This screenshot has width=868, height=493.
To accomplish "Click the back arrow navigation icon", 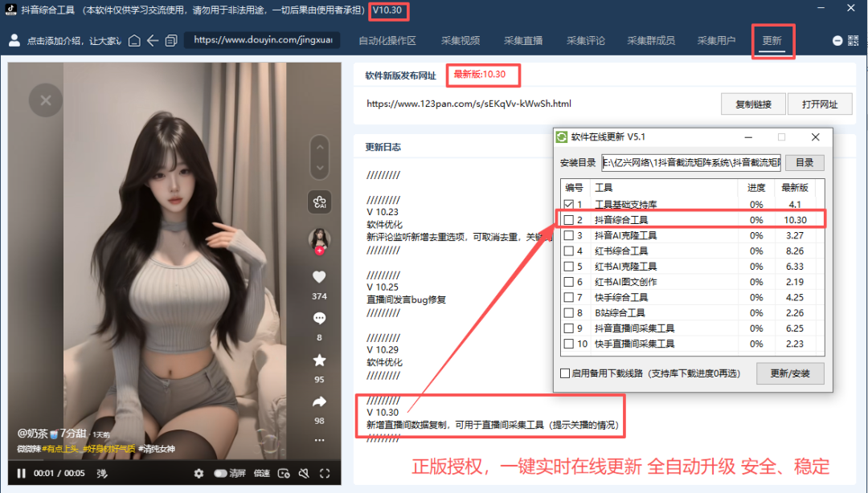I will click(x=153, y=40).
